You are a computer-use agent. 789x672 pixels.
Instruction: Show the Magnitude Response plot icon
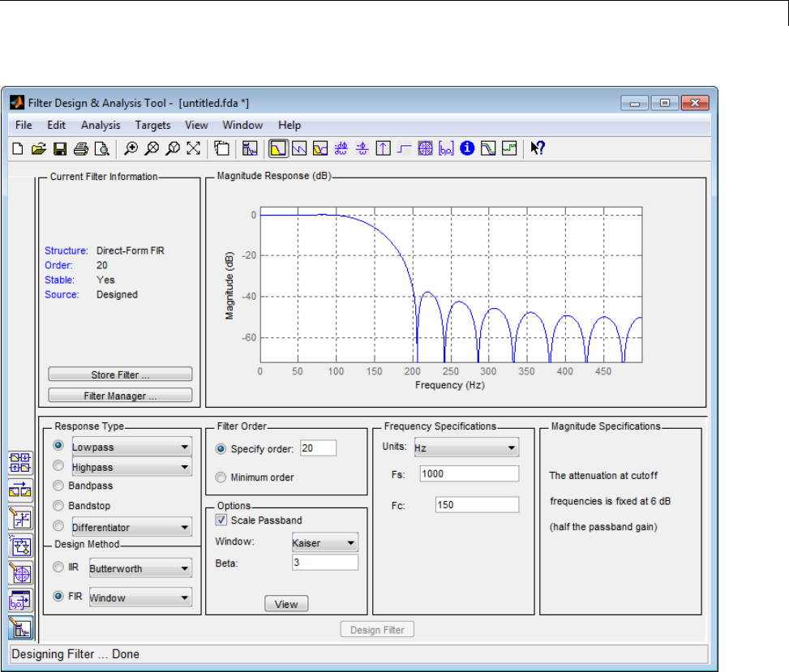pos(278,148)
